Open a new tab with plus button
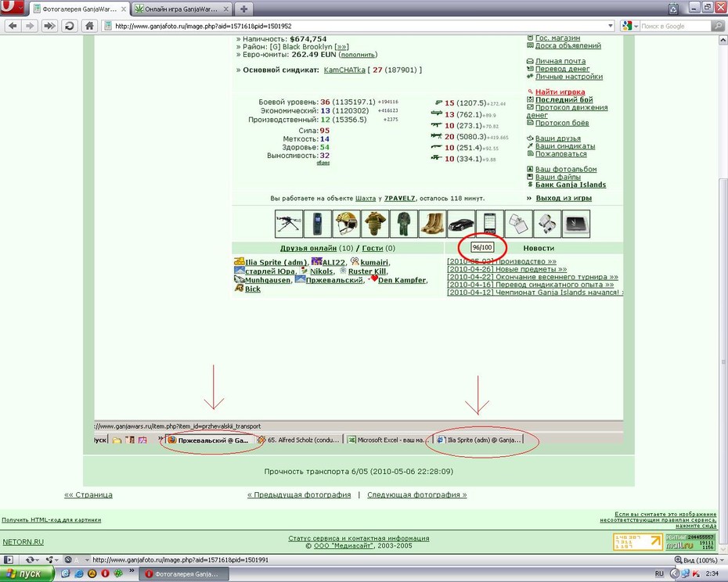 [243, 9]
